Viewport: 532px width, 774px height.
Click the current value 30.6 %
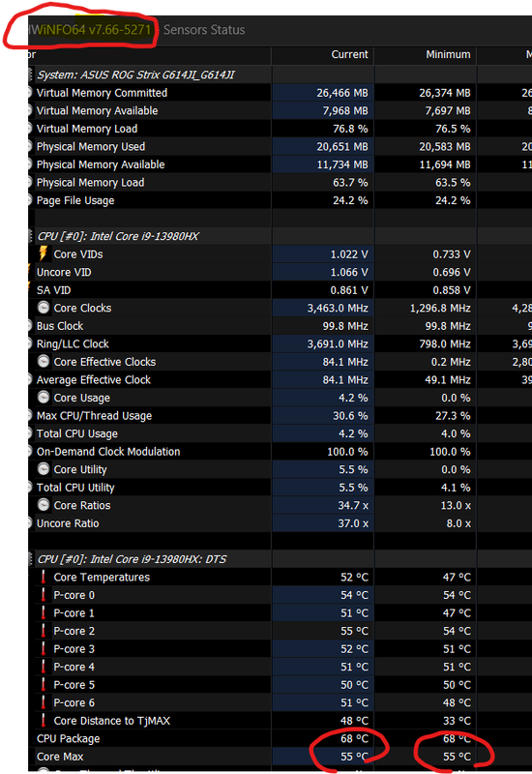pyautogui.click(x=350, y=416)
